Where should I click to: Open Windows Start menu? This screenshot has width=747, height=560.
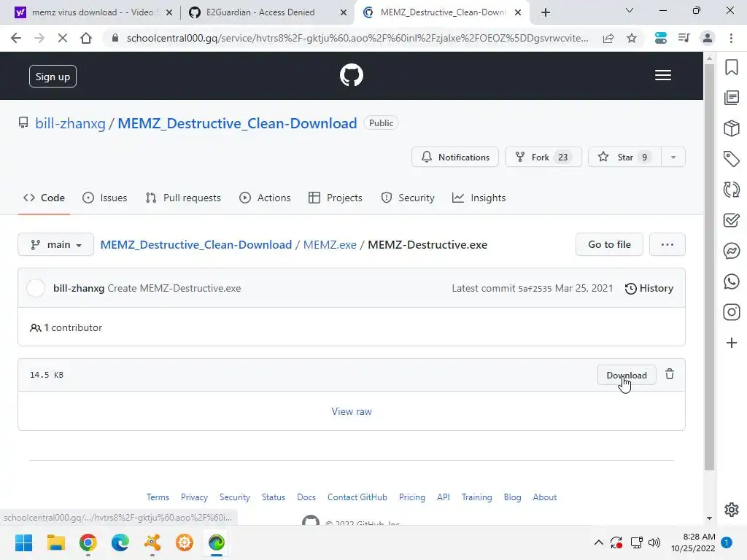point(24,542)
